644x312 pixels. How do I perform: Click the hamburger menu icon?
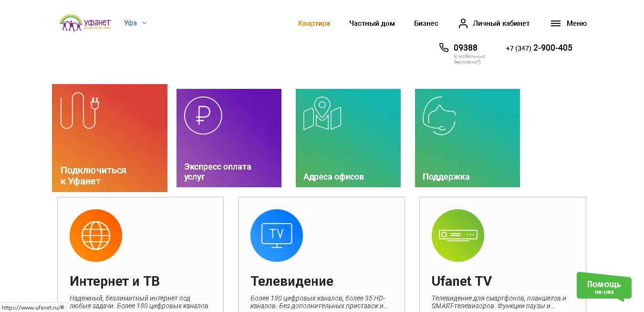pos(555,23)
